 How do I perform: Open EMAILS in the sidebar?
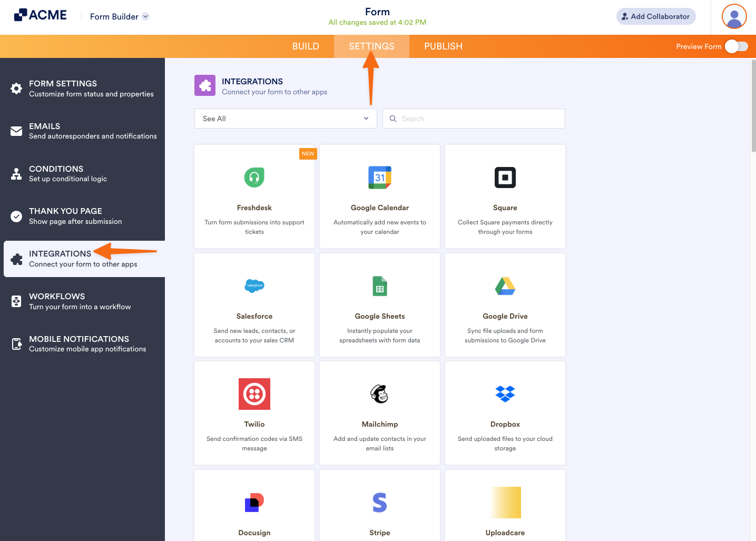click(x=84, y=131)
